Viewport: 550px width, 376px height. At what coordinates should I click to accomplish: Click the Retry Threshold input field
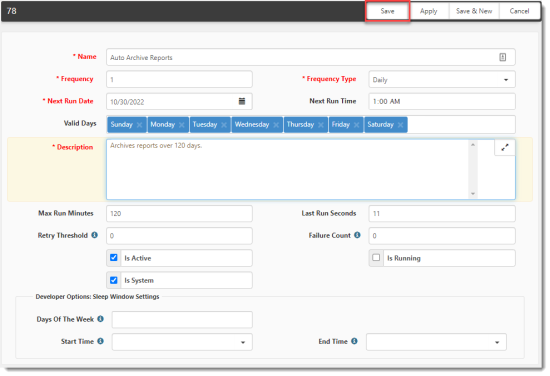(179, 236)
